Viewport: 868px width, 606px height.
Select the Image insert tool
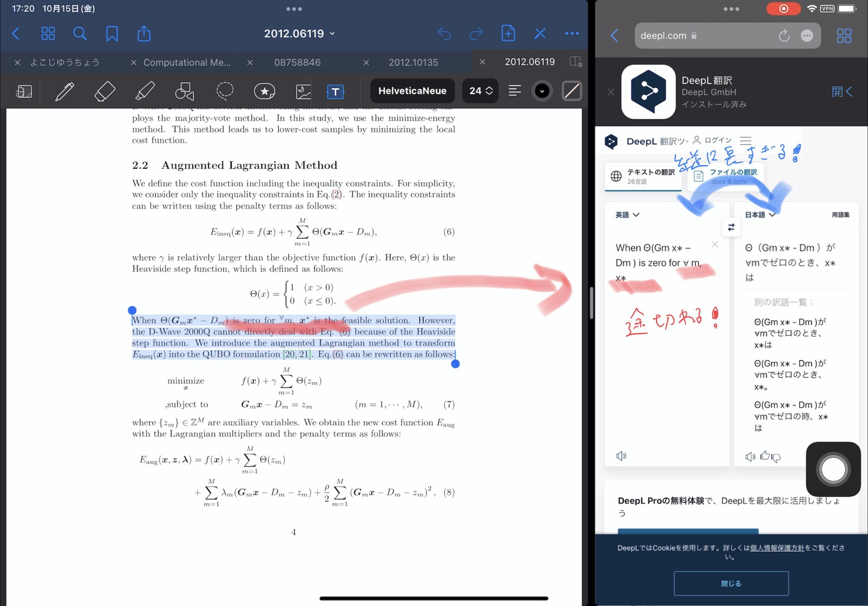(303, 91)
